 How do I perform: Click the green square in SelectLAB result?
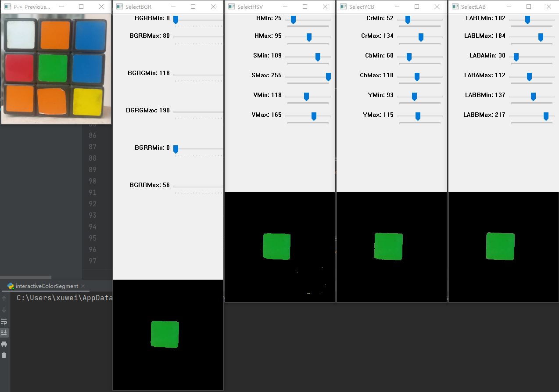point(500,246)
